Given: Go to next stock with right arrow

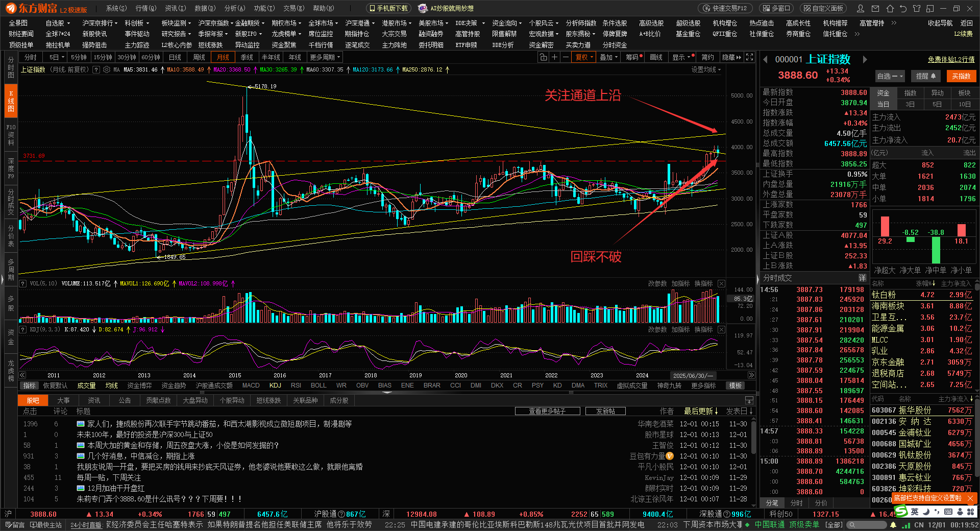Looking at the screenshot, I should (x=865, y=60).
